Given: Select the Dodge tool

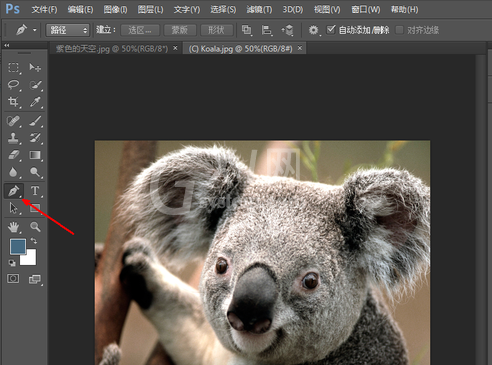Looking at the screenshot, I should 35,172.
